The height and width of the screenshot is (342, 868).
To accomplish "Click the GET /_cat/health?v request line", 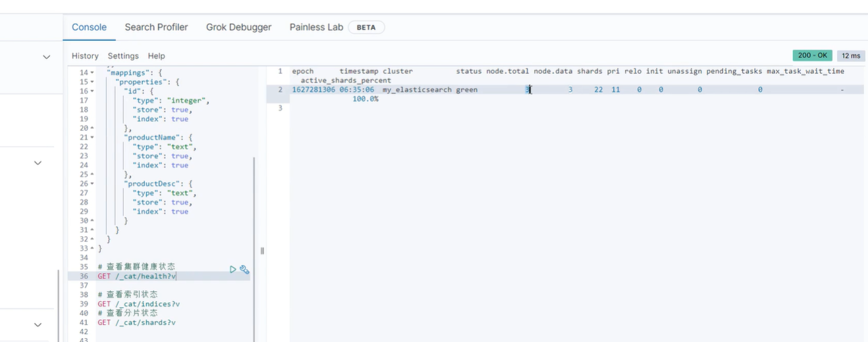I will (x=137, y=276).
